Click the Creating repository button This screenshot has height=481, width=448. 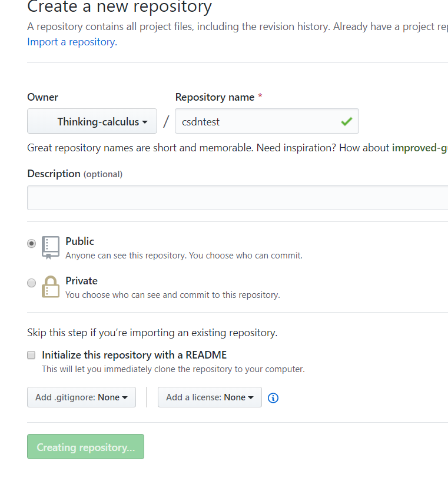coord(85,447)
